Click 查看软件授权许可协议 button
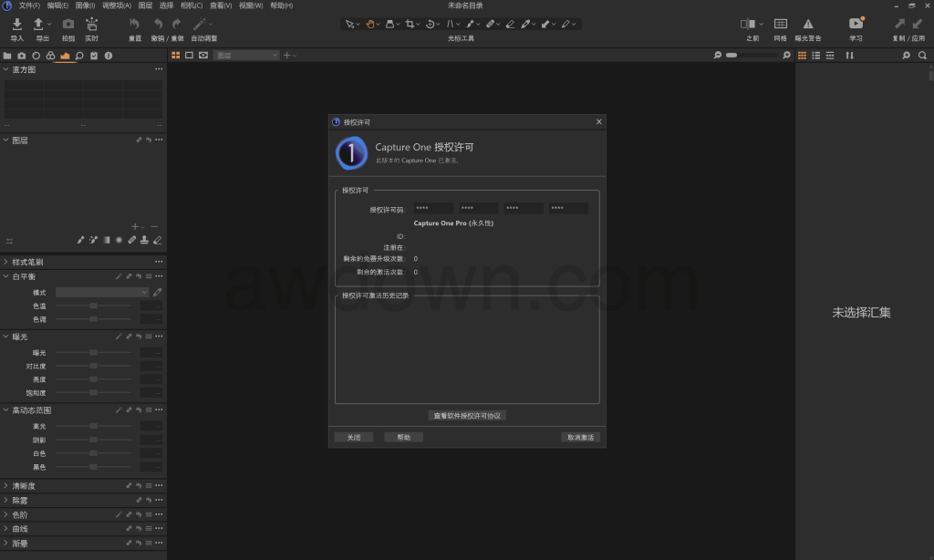The width and height of the screenshot is (934, 560). tap(467, 416)
